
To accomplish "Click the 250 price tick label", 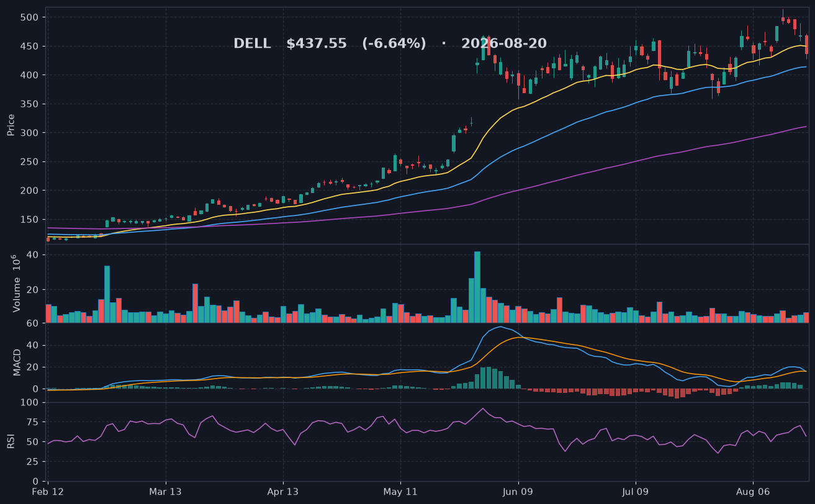I will (30, 162).
